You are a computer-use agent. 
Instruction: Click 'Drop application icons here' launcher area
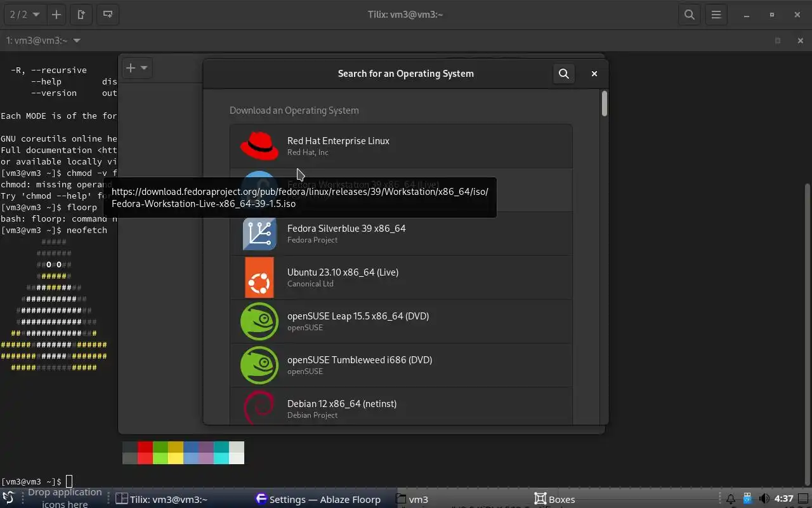click(x=65, y=498)
